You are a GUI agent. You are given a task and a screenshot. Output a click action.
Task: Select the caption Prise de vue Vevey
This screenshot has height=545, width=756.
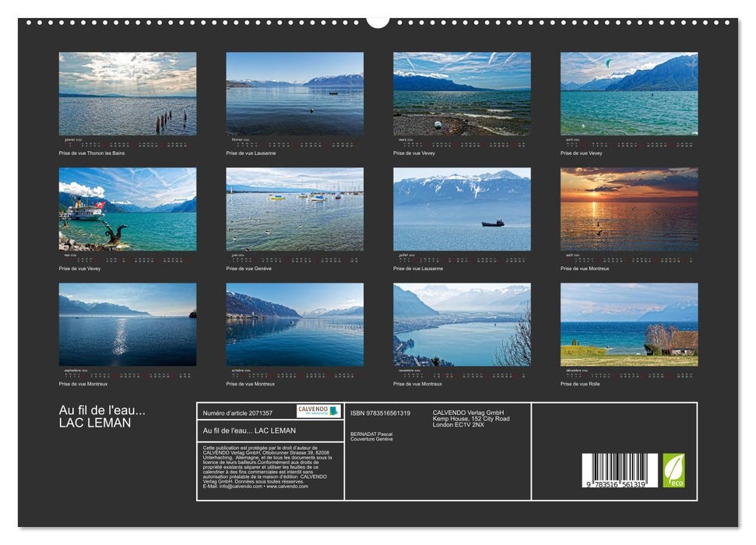click(x=413, y=153)
